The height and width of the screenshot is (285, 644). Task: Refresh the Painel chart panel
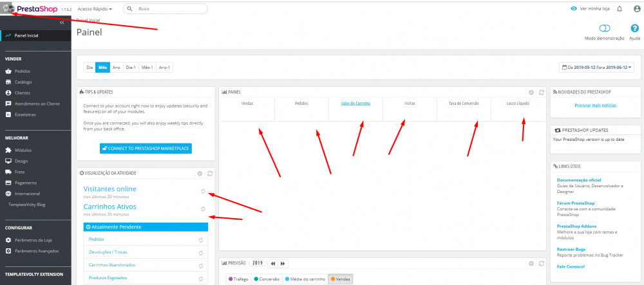click(x=542, y=93)
